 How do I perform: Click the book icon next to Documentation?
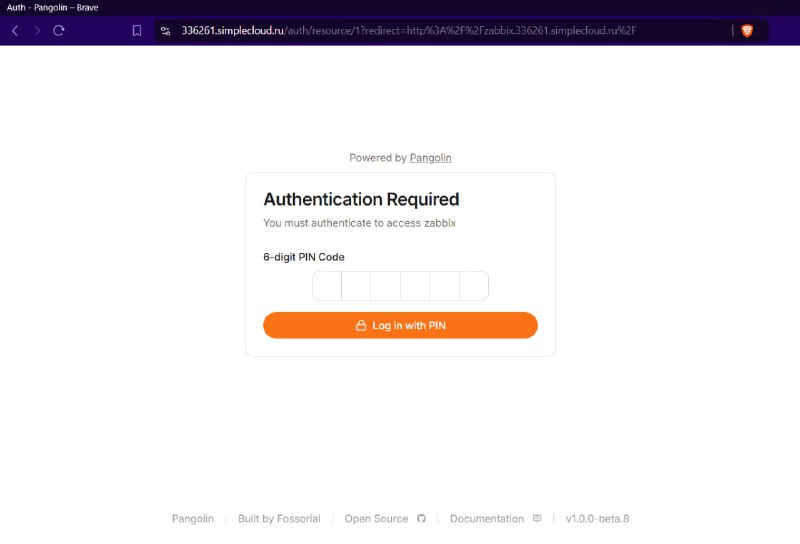537,518
